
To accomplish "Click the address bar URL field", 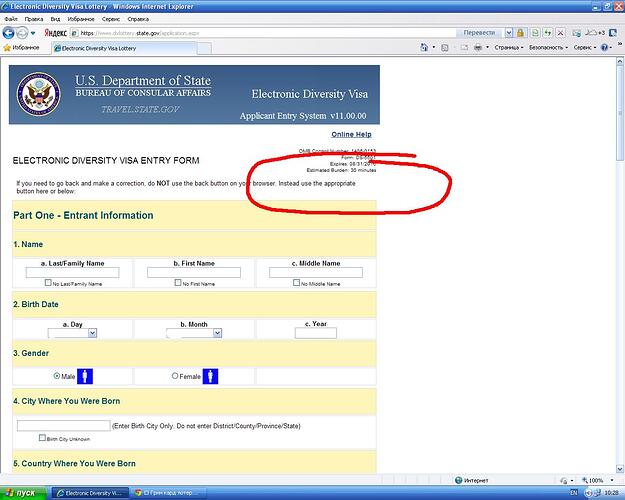I will (x=263, y=33).
